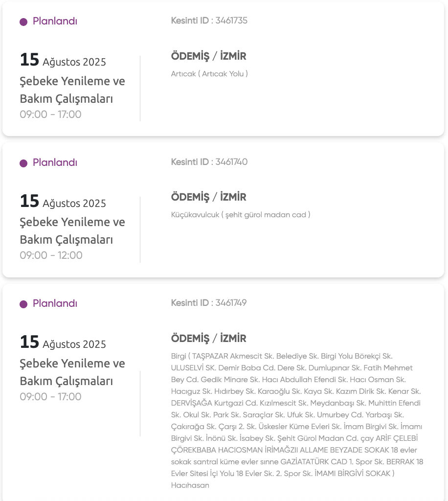Select the Planlandı label in the Birgi card
Viewport: 448px width, 501px height.
pyautogui.click(x=55, y=304)
